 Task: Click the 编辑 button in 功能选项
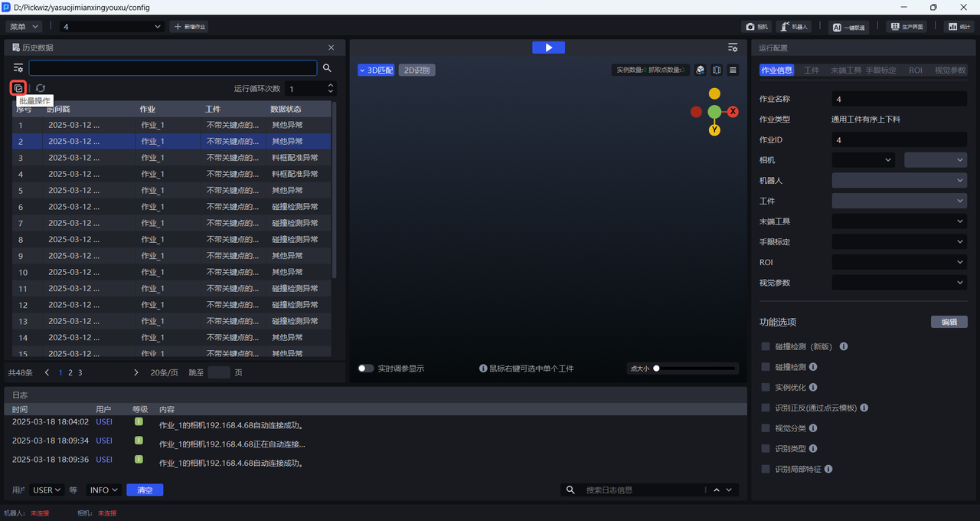coord(949,323)
